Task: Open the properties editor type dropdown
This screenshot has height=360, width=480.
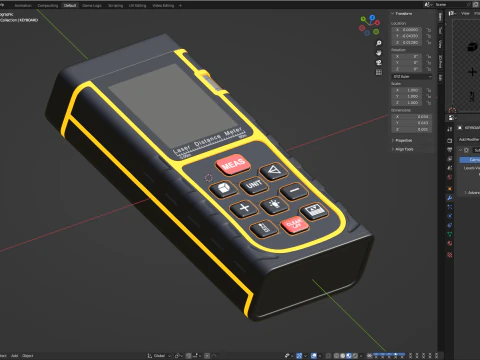Action: tap(452, 118)
